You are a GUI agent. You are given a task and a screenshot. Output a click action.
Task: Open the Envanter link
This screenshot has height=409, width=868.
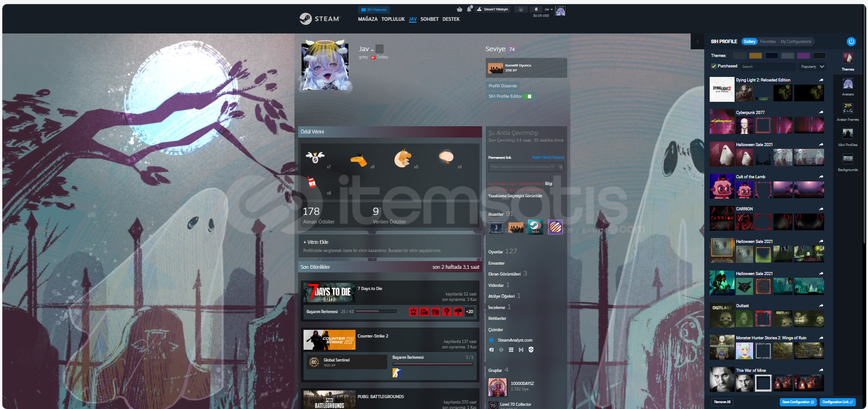click(497, 263)
